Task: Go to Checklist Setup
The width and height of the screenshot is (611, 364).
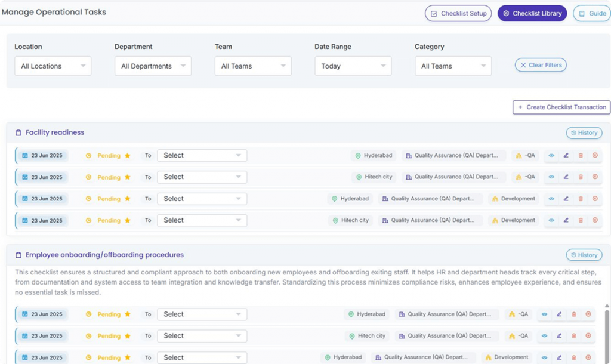Action: click(458, 13)
